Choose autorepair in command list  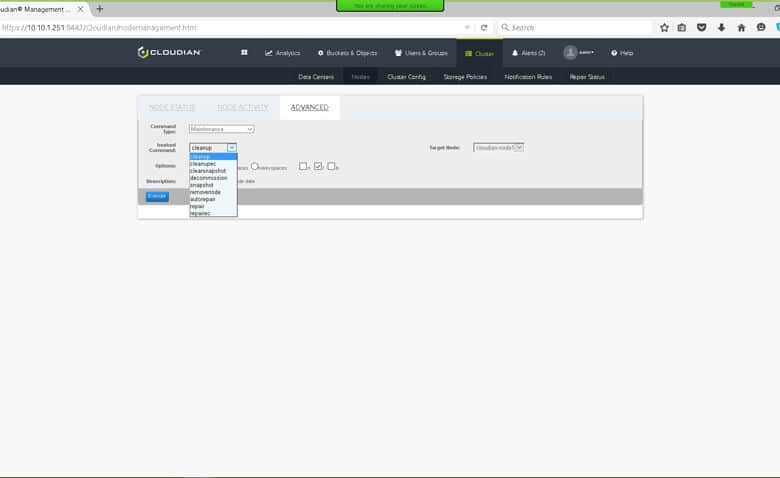click(213, 199)
